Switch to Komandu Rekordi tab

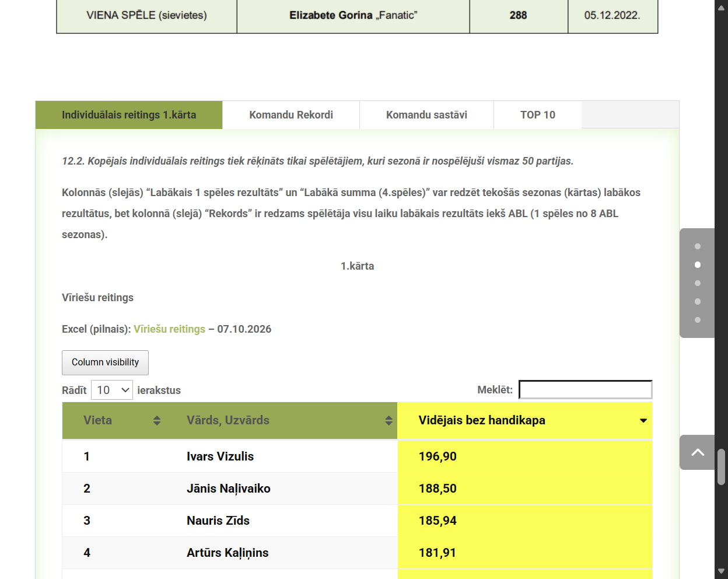point(291,115)
